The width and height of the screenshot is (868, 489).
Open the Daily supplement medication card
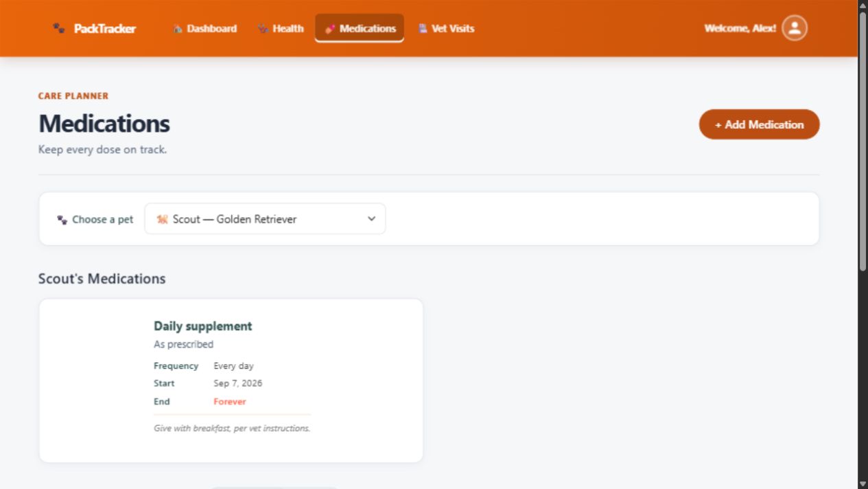click(x=231, y=380)
